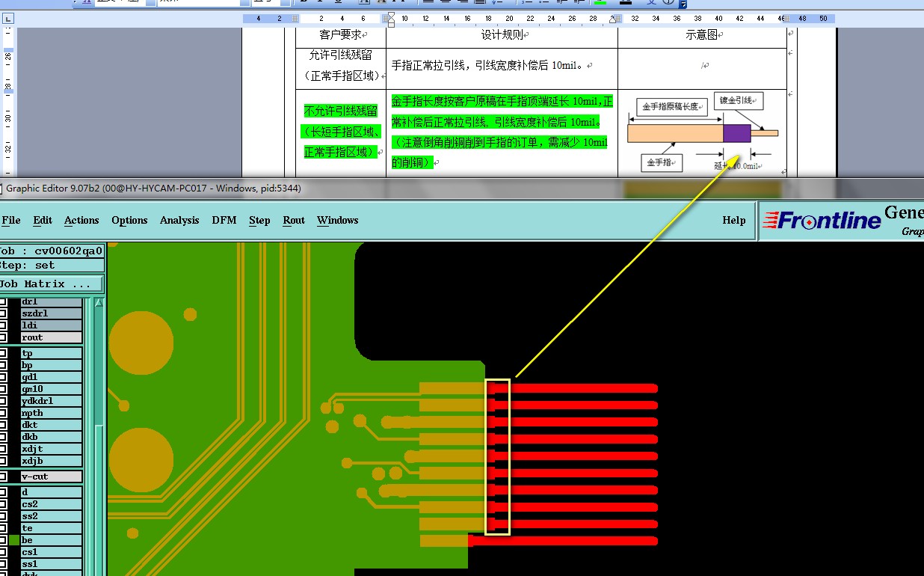Click the 镀金引线 label in the diagram
This screenshot has width=924, height=576.
(x=738, y=101)
